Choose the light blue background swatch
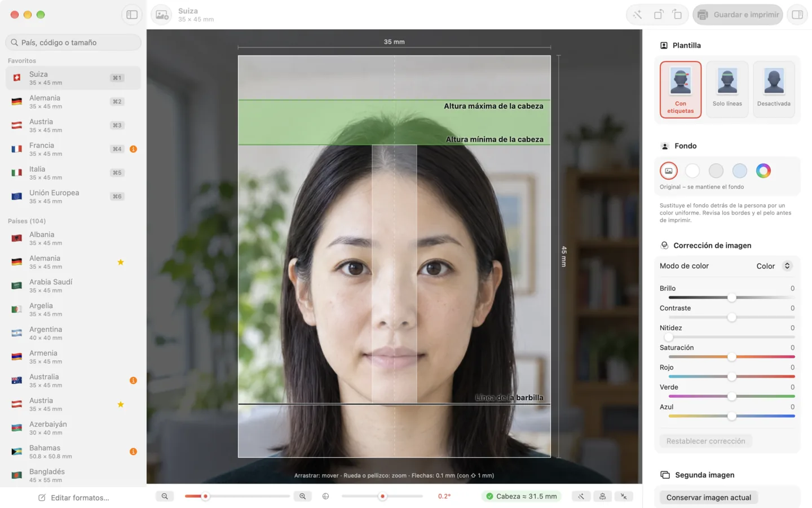Screen dimensions: 812x508 click(x=739, y=170)
